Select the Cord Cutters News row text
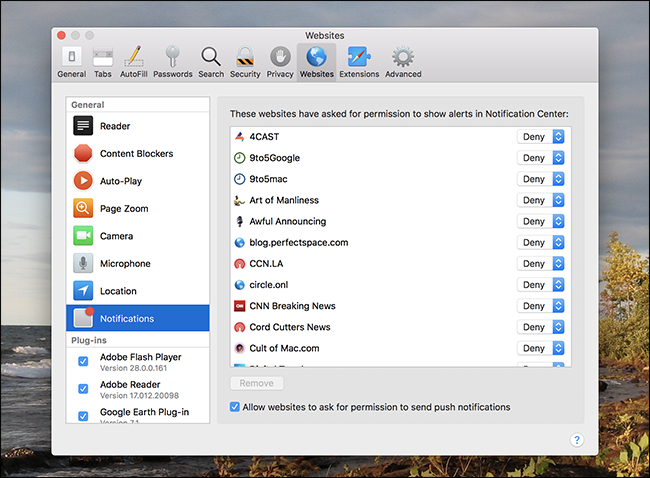The width and height of the screenshot is (650, 478). [290, 327]
